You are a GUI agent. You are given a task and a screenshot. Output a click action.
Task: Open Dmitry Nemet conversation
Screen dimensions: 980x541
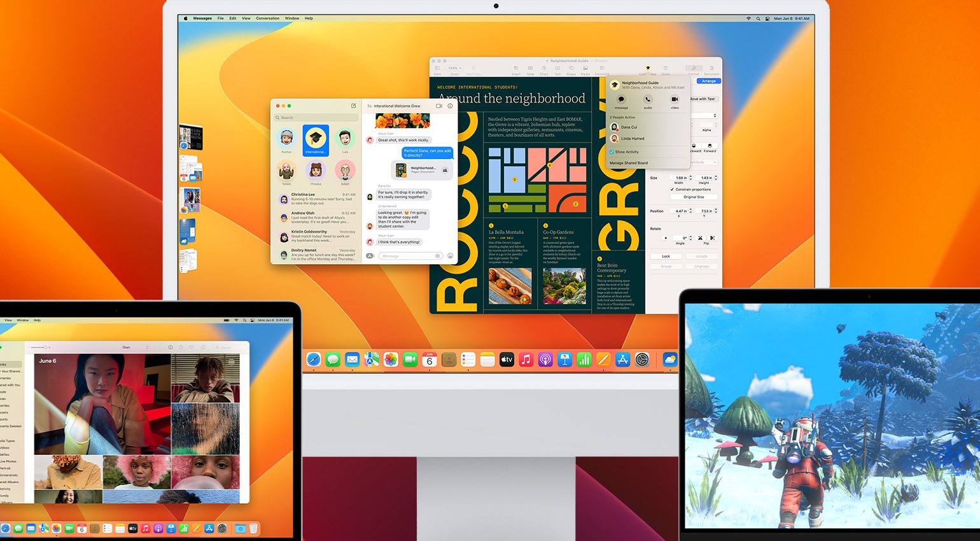[x=316, y=255]
